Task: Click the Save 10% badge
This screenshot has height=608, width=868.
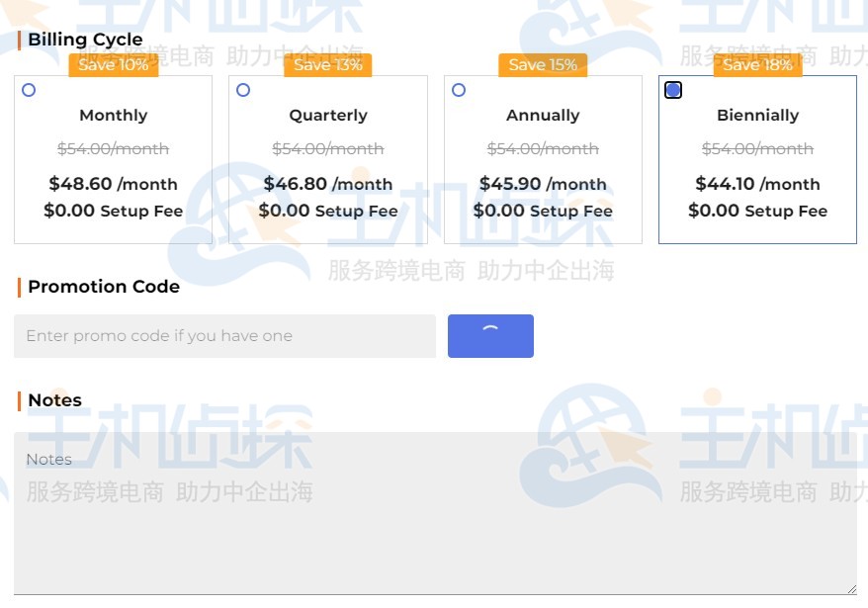Action: [113, 65]
